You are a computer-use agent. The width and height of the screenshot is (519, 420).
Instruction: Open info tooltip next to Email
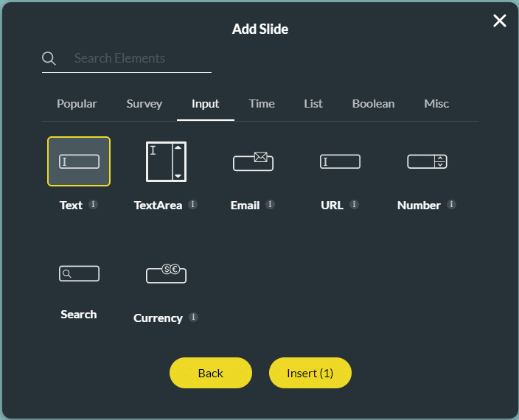270,204
